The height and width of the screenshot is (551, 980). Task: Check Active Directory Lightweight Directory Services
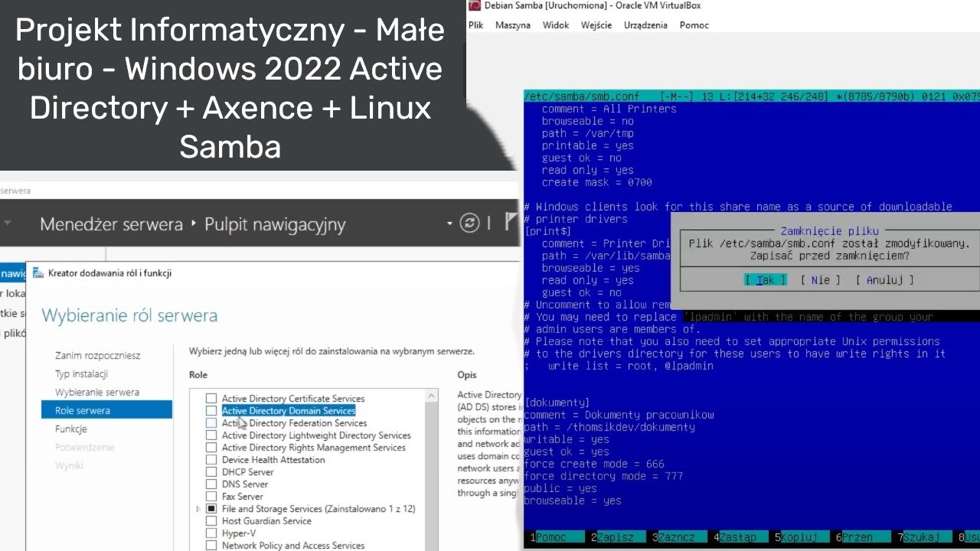pyautogui.click(x=211, y=435)
